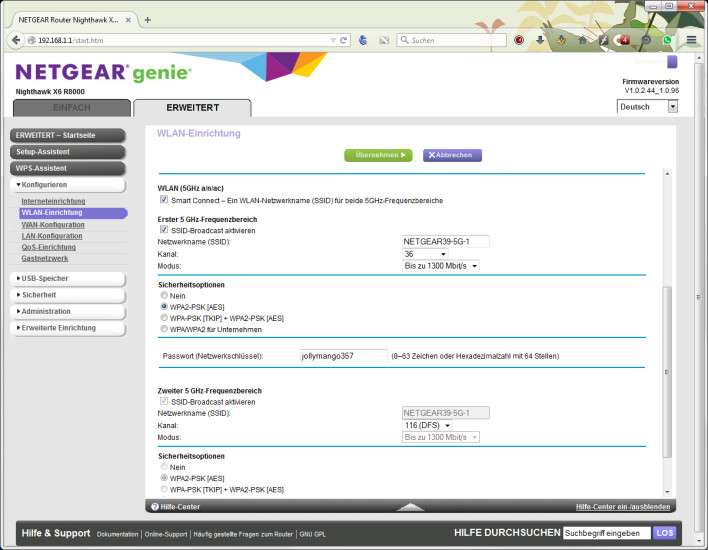Open the Online-Support link
The image size is (708, 550).
point(166,534)
